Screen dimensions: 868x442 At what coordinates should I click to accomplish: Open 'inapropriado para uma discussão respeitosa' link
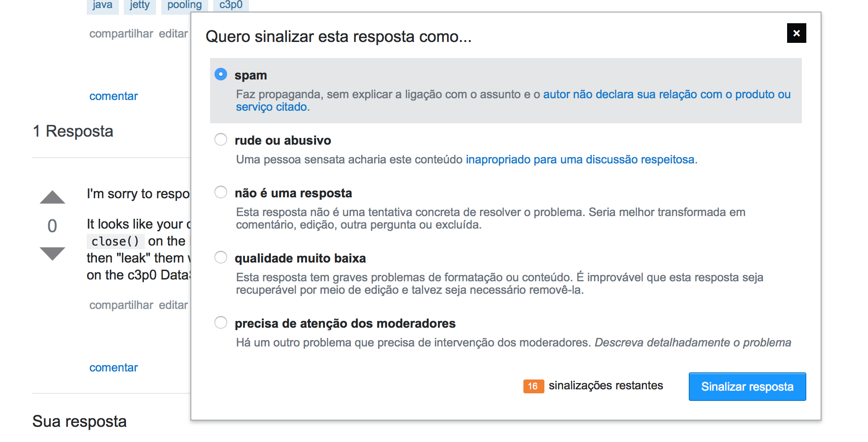(x=580, y=159)
